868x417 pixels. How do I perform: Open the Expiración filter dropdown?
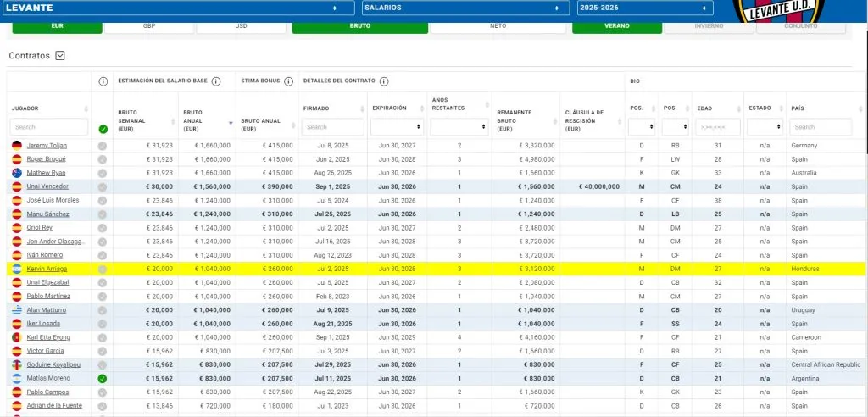(x=397, y=127)
